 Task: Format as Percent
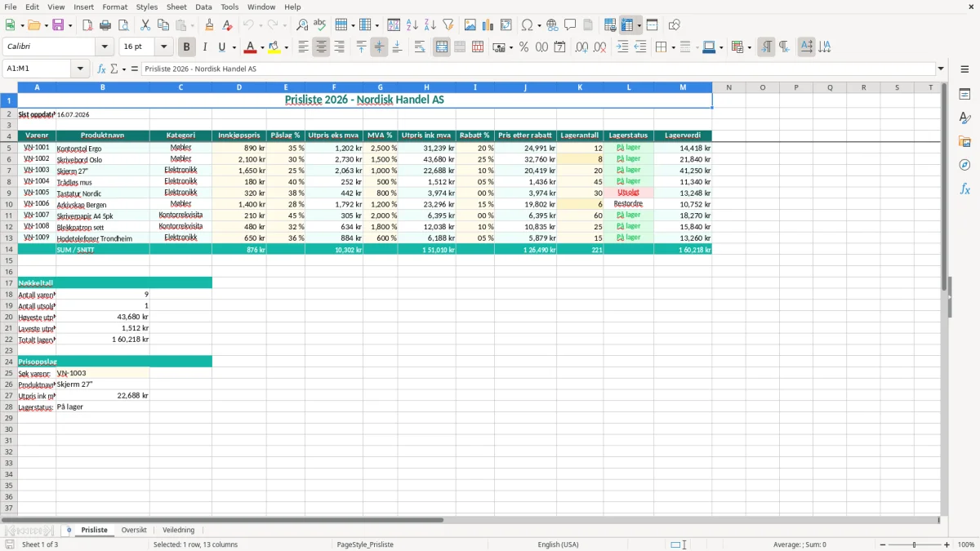[x=523, y=47]
